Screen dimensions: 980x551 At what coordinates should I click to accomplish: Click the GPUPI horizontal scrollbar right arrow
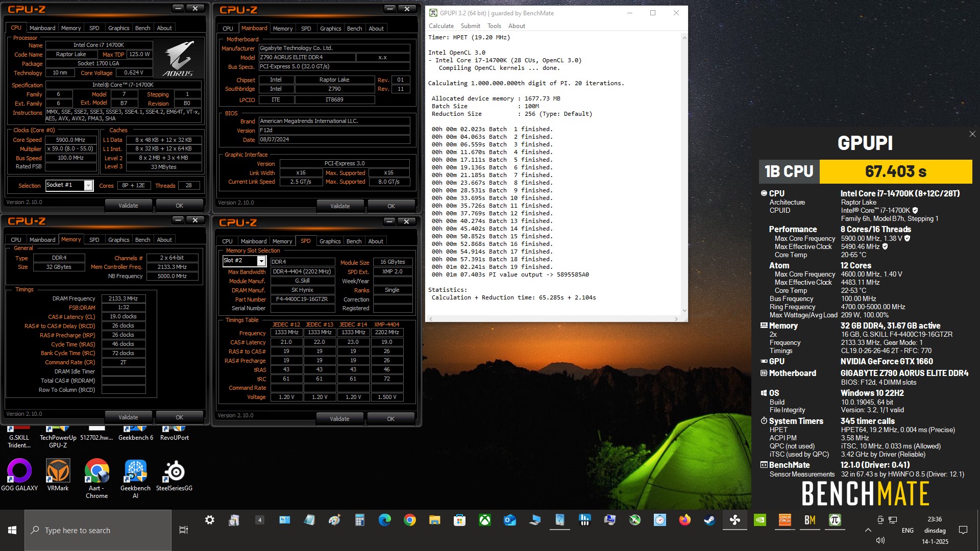676,319
